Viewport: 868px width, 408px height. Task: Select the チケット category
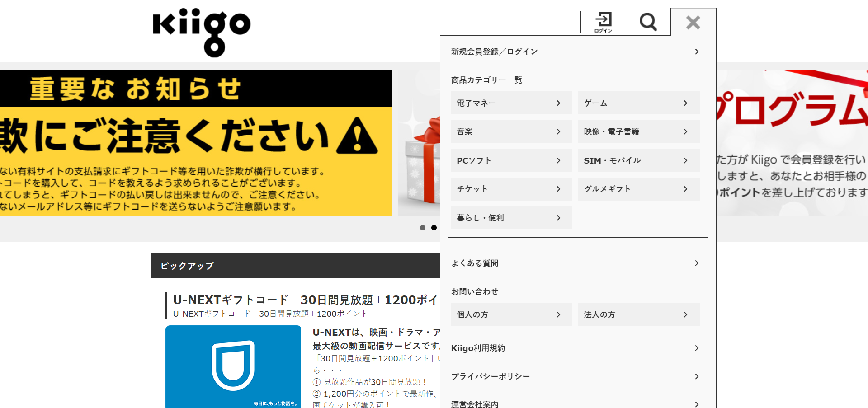(x=511, y=189)
